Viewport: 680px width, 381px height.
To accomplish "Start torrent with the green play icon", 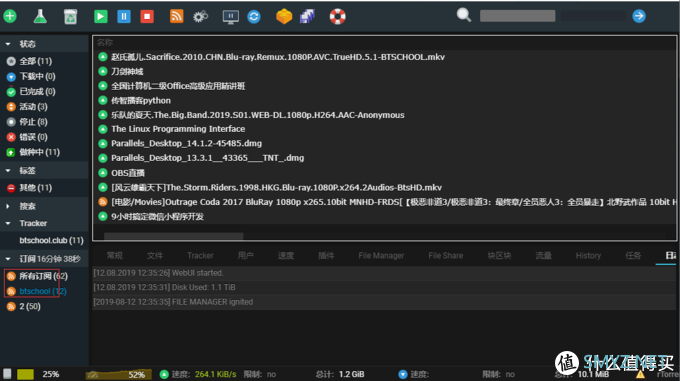I will pos(101,16).
